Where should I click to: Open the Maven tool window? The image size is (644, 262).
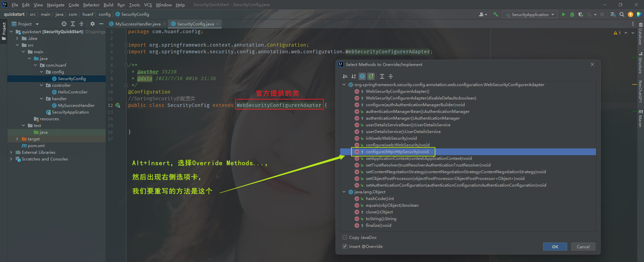640,118
